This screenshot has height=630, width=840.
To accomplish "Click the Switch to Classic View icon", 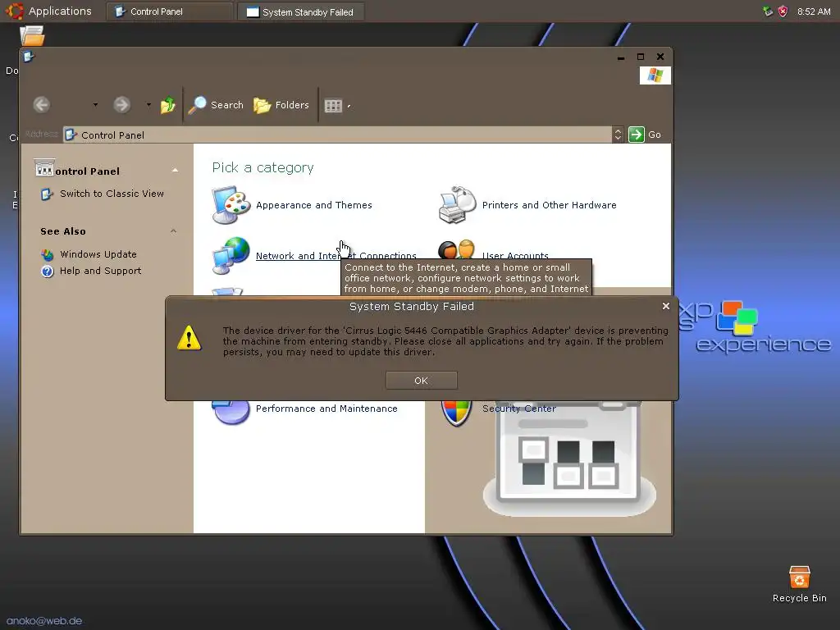I will click(x=47, y=194).
